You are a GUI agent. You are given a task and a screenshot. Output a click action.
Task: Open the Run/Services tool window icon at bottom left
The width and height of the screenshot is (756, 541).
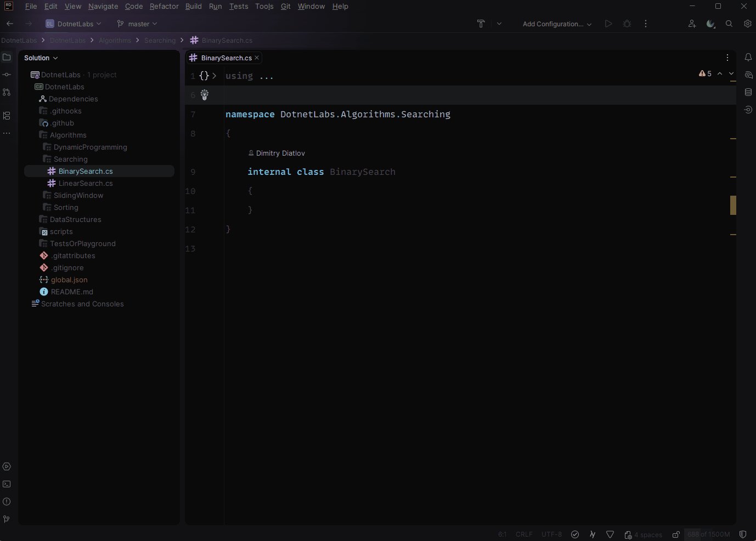click(7, 466)
